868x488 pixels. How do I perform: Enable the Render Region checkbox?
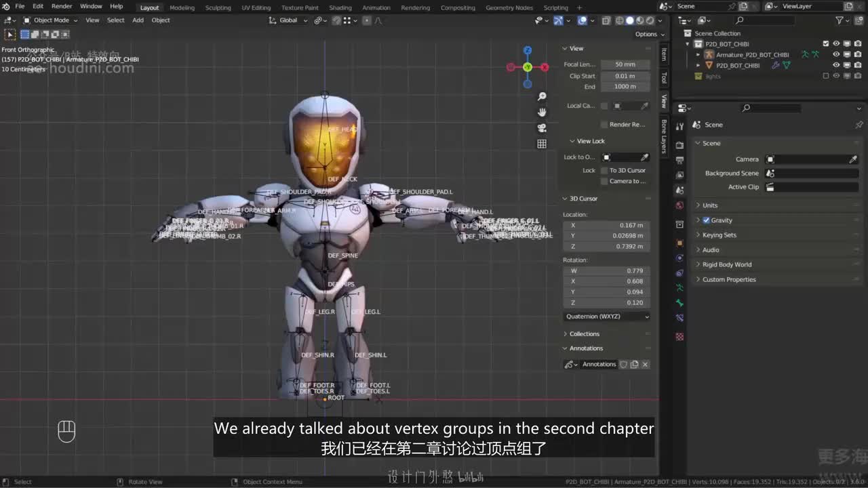[604, 125]
